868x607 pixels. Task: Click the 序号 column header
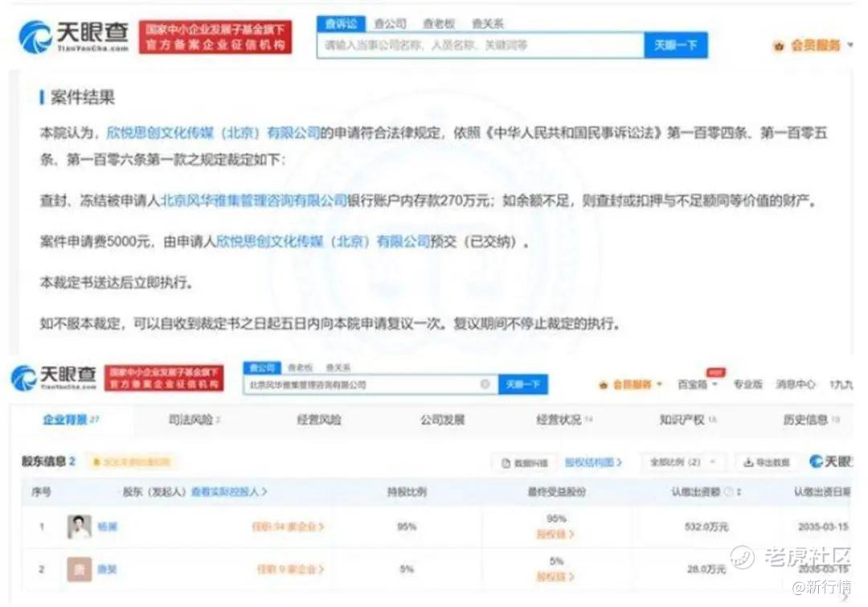(x=42, y=492)
